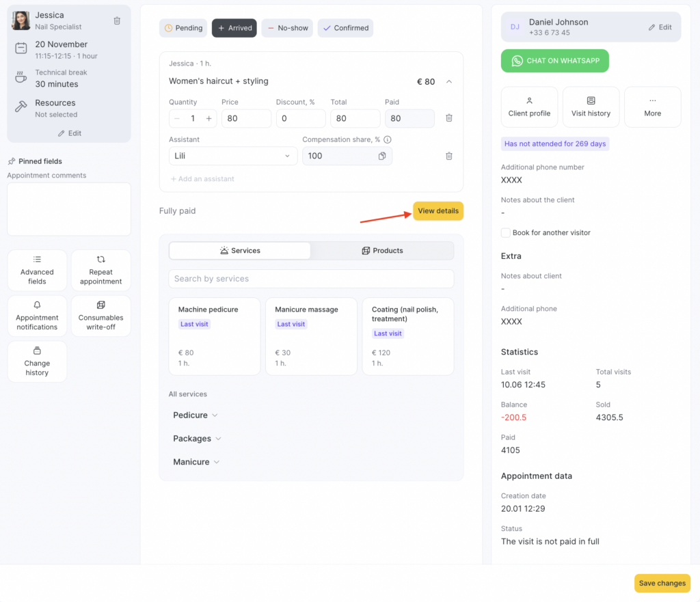Set appointment status to Confirmed
This screenshot has width=700, height=602.
(345, 28)
